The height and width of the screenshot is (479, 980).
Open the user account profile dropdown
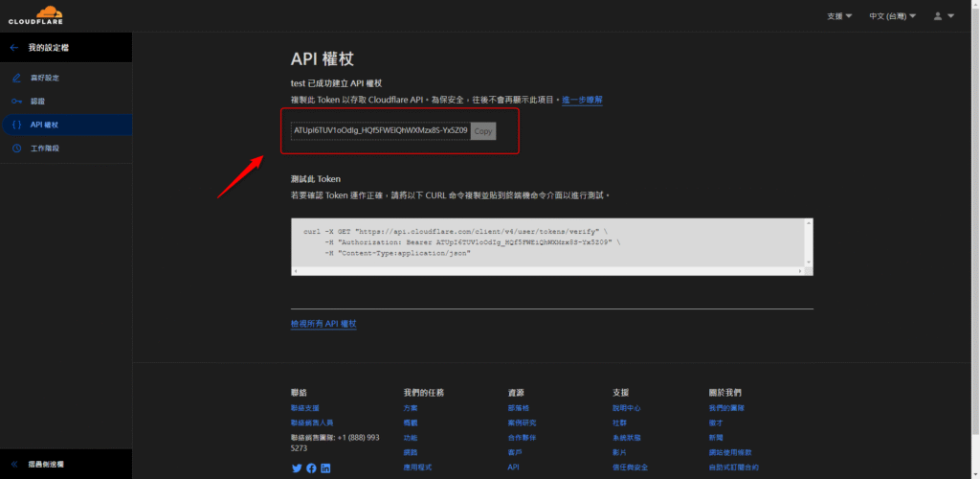coord(944,16)
